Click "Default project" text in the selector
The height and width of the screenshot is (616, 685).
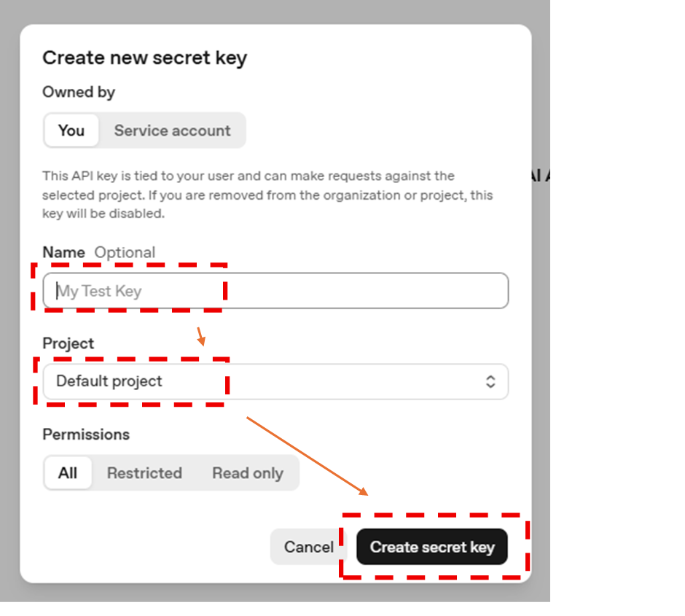[109, 381]
